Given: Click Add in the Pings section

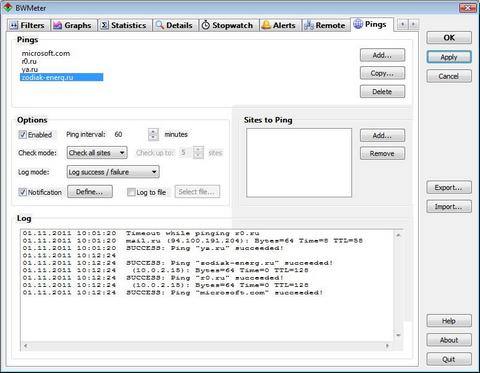Looking at the screenshot, I should (x=382, y=55).
